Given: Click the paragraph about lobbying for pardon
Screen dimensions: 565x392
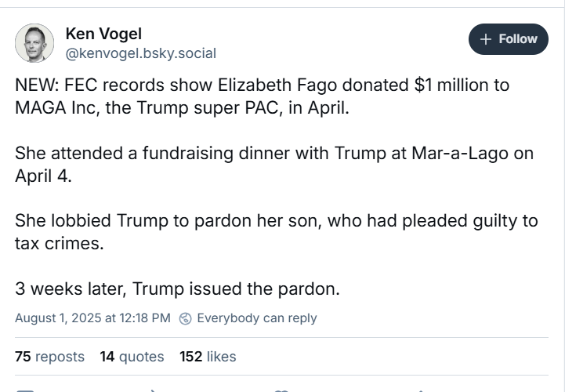Looking at the screenshot, I should pos(277,232).
